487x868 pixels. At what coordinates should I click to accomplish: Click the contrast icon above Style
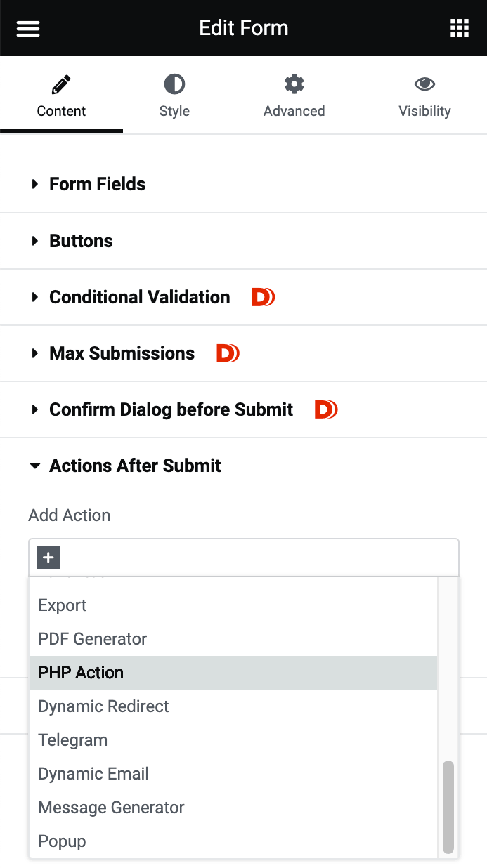174,83
